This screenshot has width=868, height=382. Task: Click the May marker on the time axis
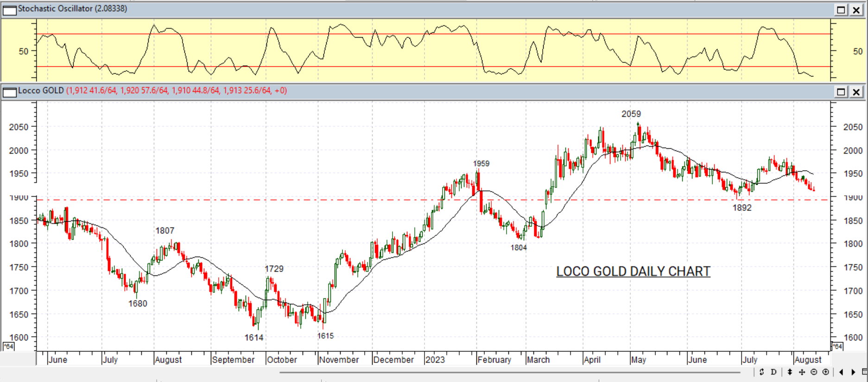coord(639,360)
